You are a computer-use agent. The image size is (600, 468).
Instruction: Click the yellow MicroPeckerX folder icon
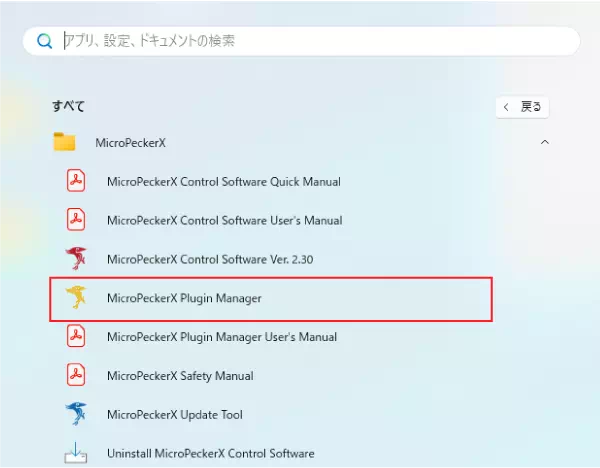coord(65,143)
